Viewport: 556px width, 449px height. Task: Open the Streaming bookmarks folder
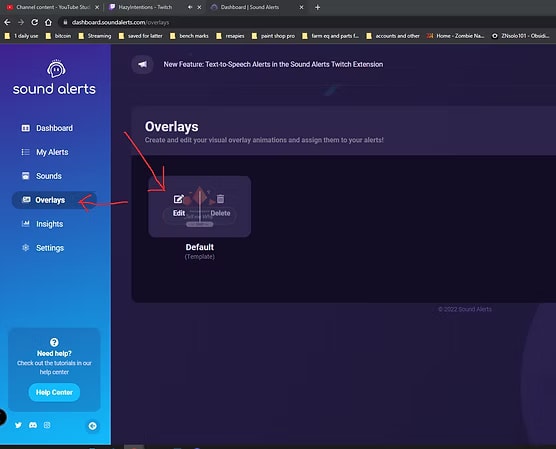point(95,36)
